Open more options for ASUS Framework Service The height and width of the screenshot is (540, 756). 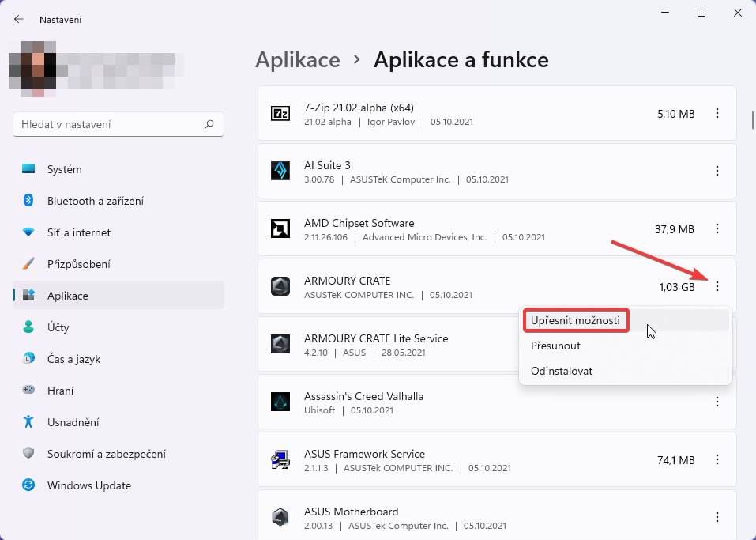[x=717, y=459]
